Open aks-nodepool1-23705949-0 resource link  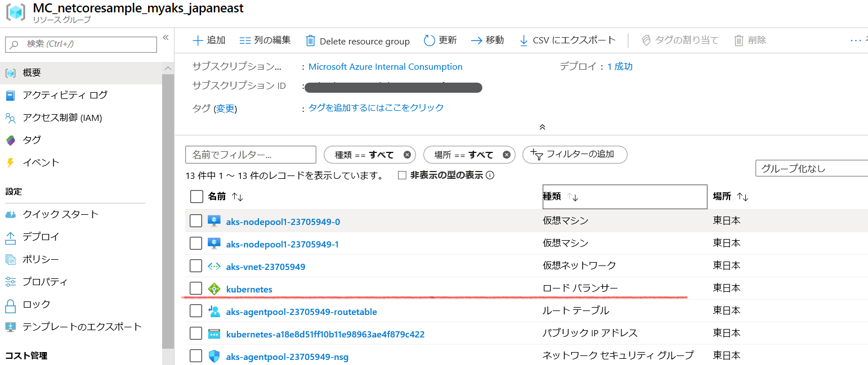coord(283,222)
